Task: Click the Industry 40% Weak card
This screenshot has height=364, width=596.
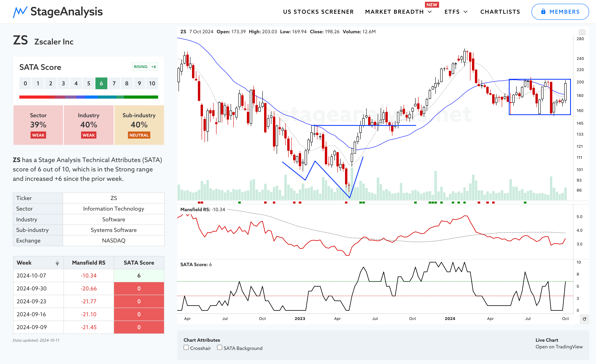Action: click(x=89, y=125)
